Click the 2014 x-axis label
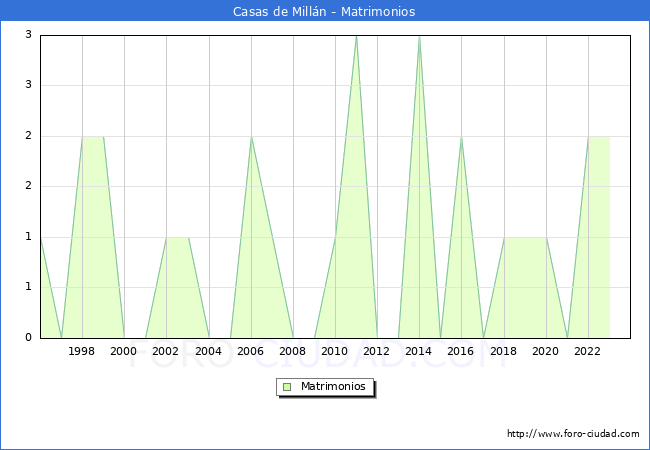Screen dimensions: 650x450 418,351
